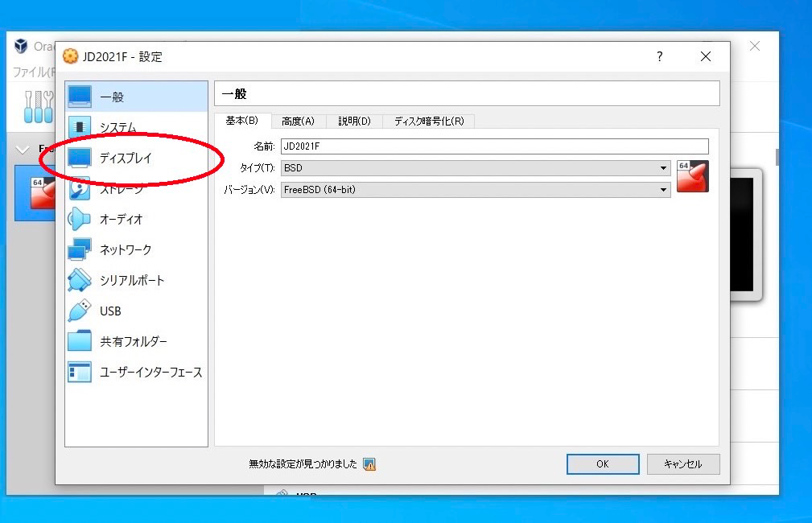This screenshot has width=812, height=523.
Task: Switch to the 説明(D) tab
Action: point(354,121)
